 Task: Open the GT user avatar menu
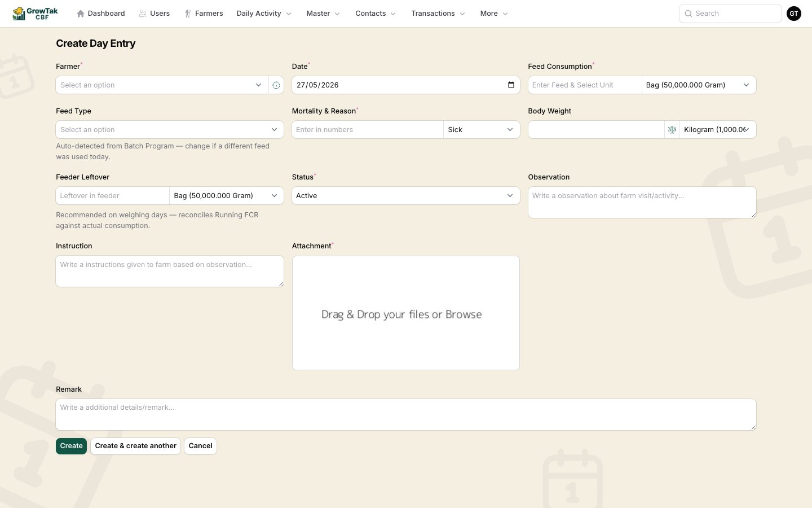(x=794, y=14)
